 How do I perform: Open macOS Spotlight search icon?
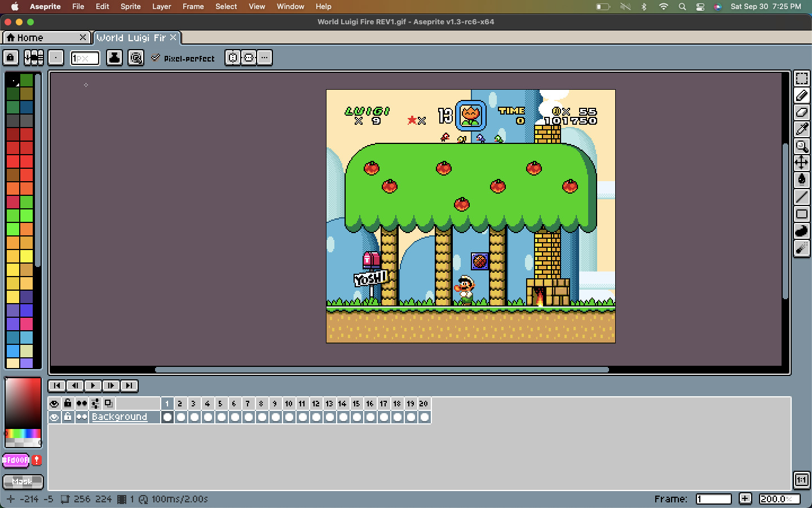[x=682, y=6]
